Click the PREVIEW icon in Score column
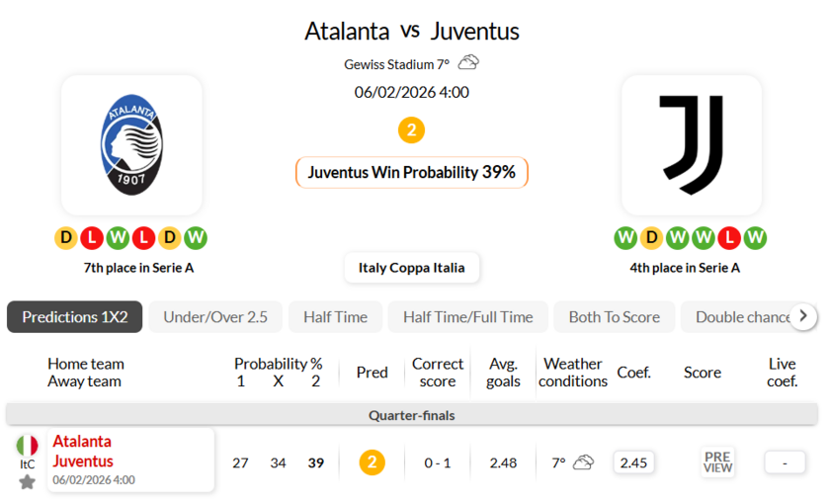 click(x=717, y=462)
